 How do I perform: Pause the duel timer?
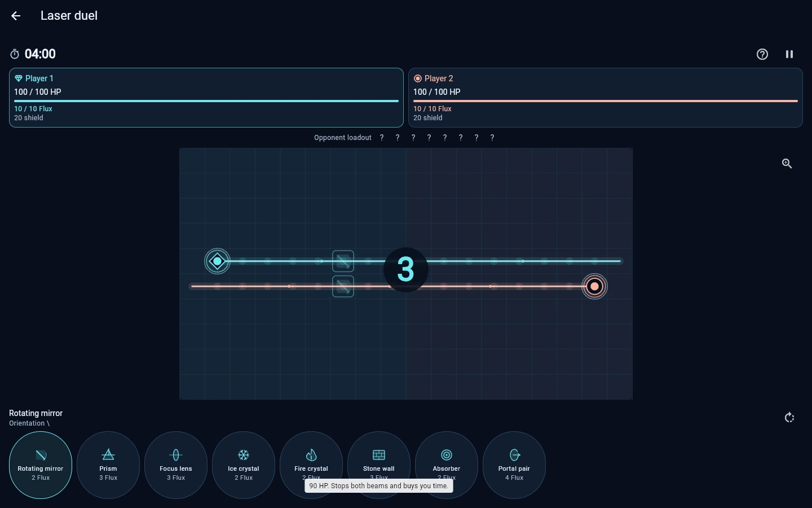789,54
